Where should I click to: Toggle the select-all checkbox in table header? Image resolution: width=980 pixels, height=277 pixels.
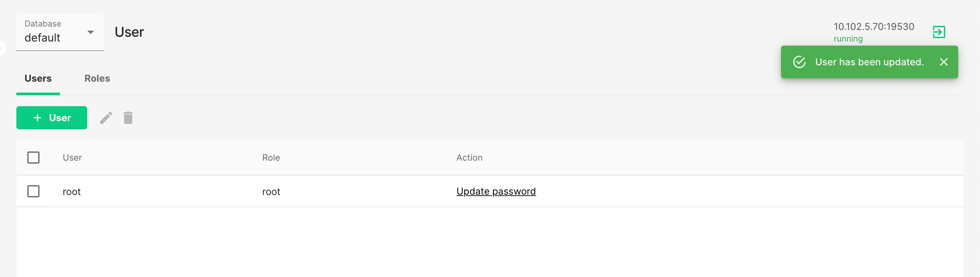click(x=33, y=157)
